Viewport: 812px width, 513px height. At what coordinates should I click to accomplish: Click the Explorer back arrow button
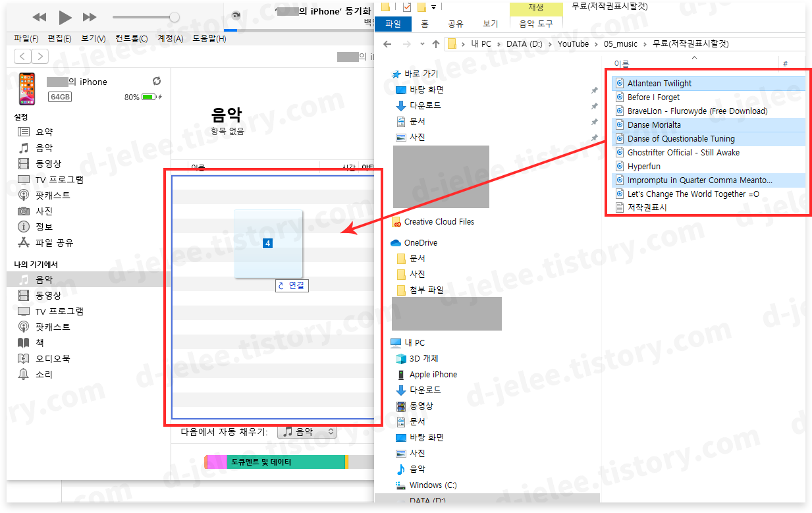387,44
